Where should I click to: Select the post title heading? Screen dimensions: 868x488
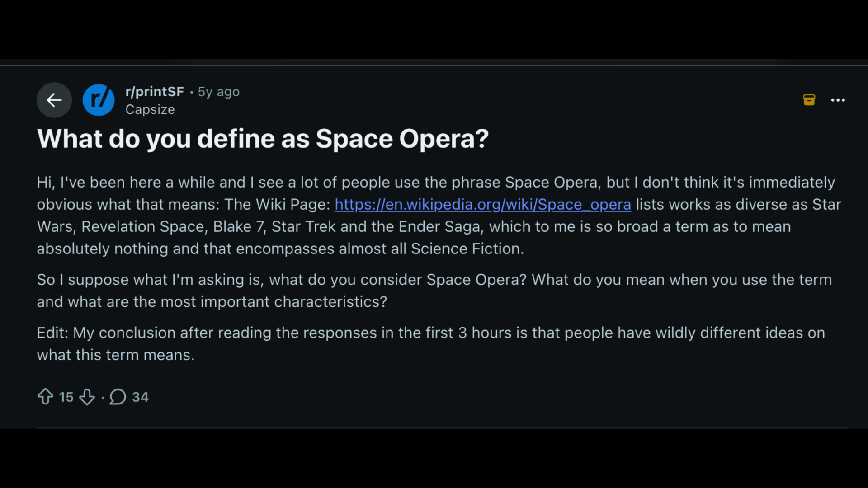(x=263, y=139)
